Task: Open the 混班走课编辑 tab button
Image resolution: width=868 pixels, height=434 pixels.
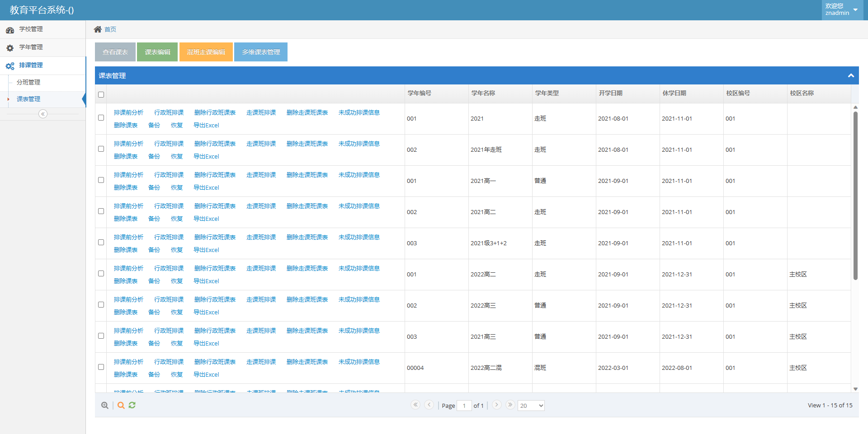Action: pyautogui.click(x=206, y=52)
